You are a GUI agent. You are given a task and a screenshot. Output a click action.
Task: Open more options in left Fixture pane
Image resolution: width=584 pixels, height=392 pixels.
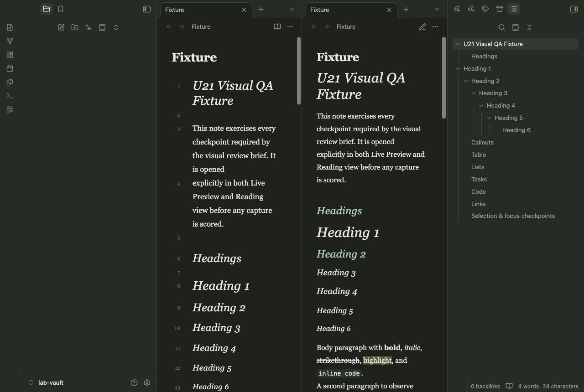(x=290, y=27)
